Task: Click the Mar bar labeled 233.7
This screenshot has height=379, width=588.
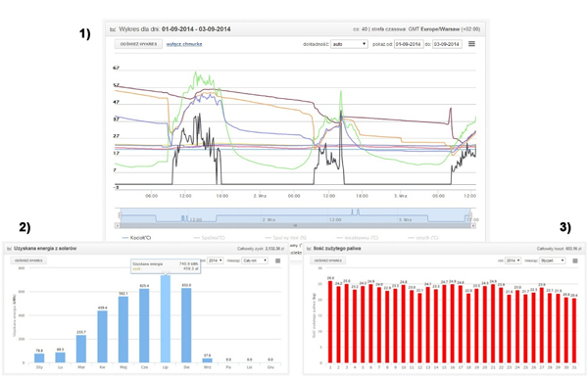Action: (81, 349)
